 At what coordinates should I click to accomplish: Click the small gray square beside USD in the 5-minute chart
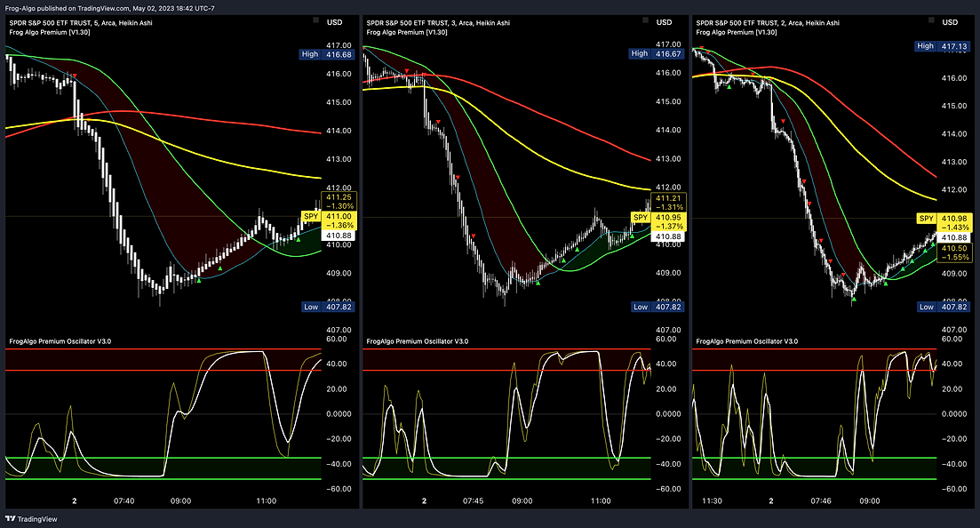[x=316, y=20]
